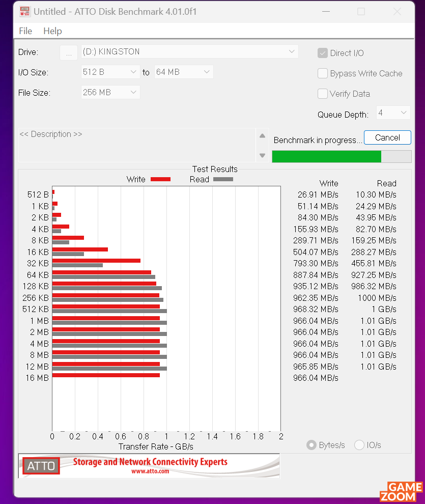Minimize the ATTO Disk Benchmark window
Image resolution: width=425 pixels, height=504 pixels.
pyautogui.click(x=326, y=12)
